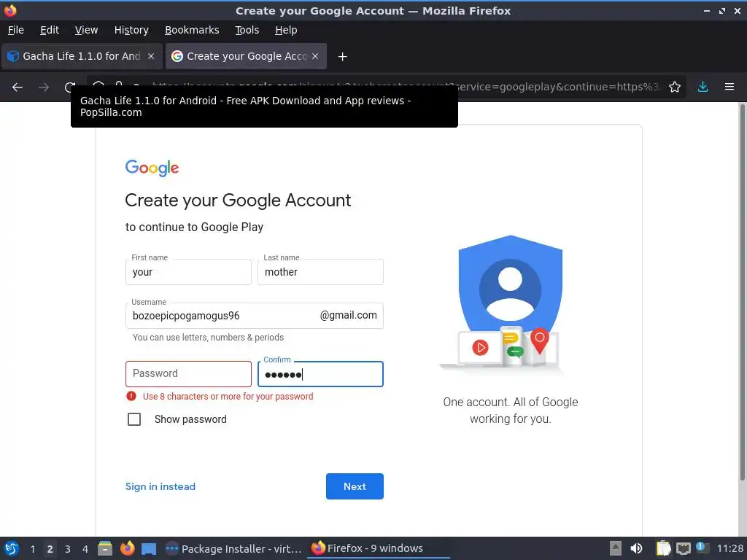Click the taskbar clock showing 11:28
This screenshot has height=560, width=747.
tap(729, 548)
